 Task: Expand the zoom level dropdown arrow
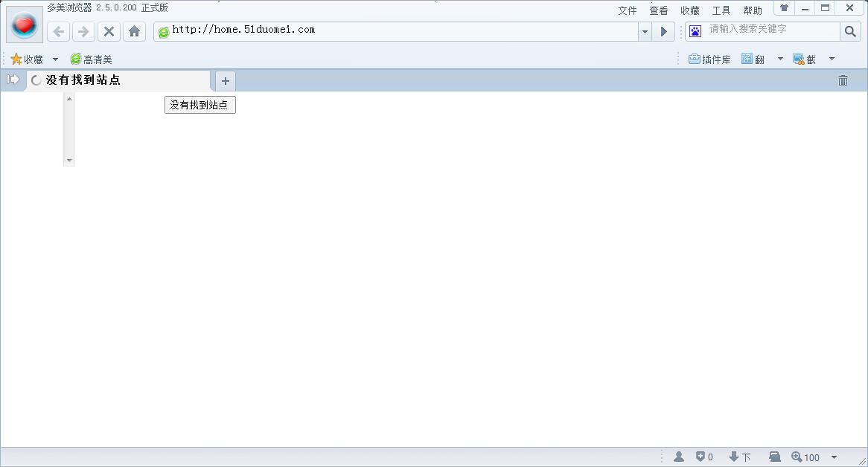[834, 457]
